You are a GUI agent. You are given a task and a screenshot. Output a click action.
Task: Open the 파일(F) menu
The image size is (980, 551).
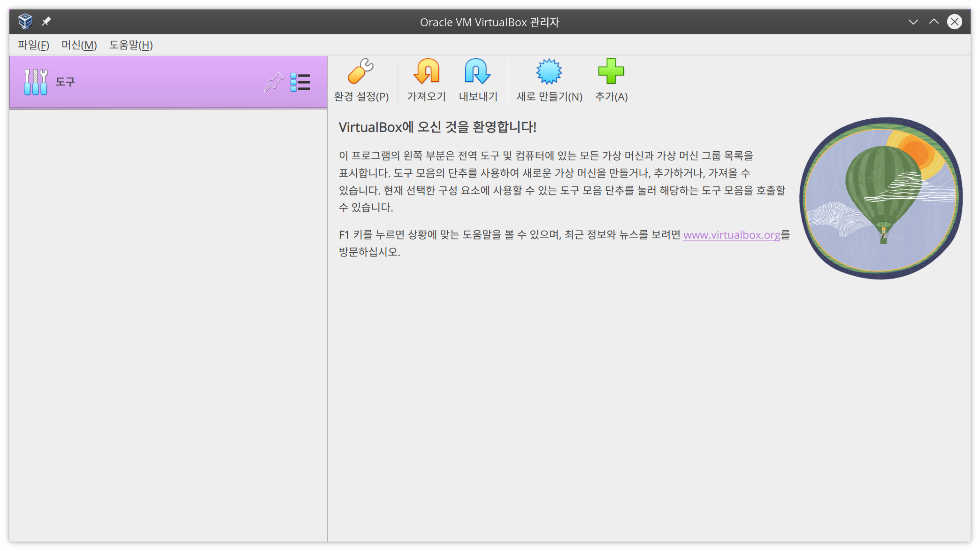pyautogui.click(x=33, y=45)
